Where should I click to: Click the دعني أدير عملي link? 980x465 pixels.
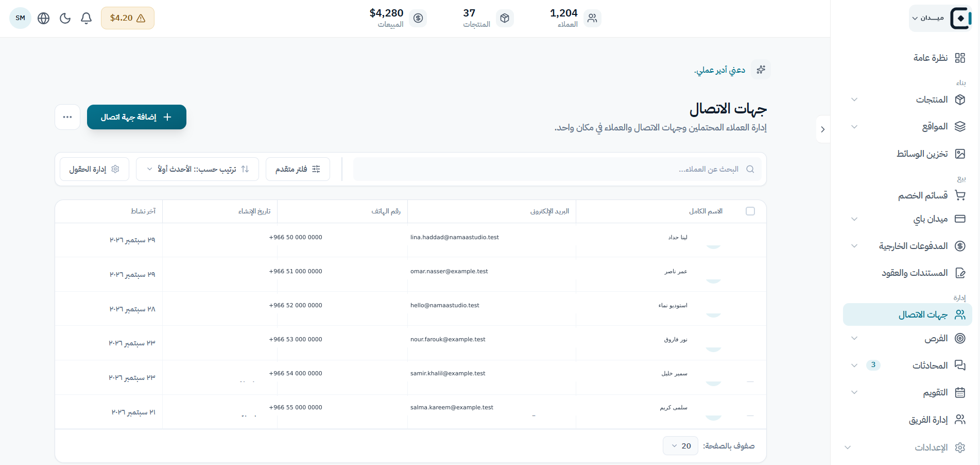719,70
